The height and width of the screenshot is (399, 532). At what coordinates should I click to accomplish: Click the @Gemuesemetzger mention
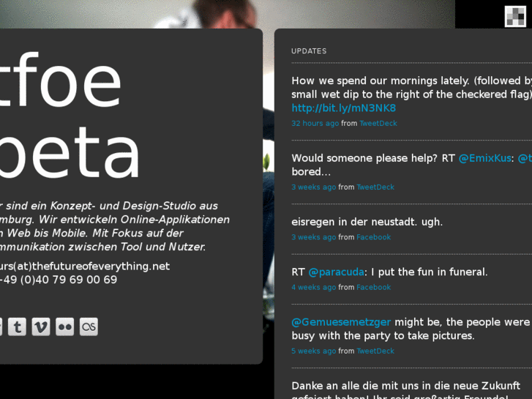pyautogui.click(x=341, y=322)
